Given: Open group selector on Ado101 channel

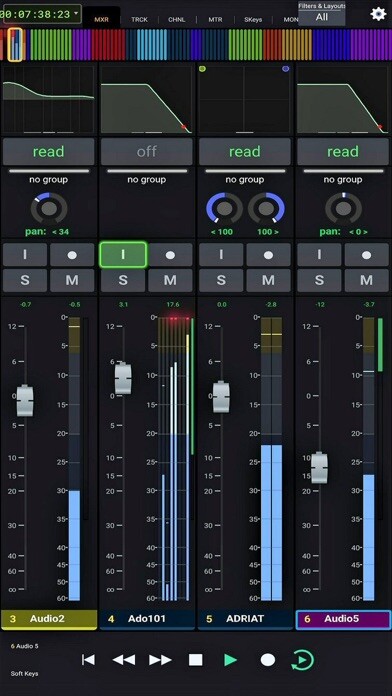Looking at the screenshot, I should click(x=147, y=180).
